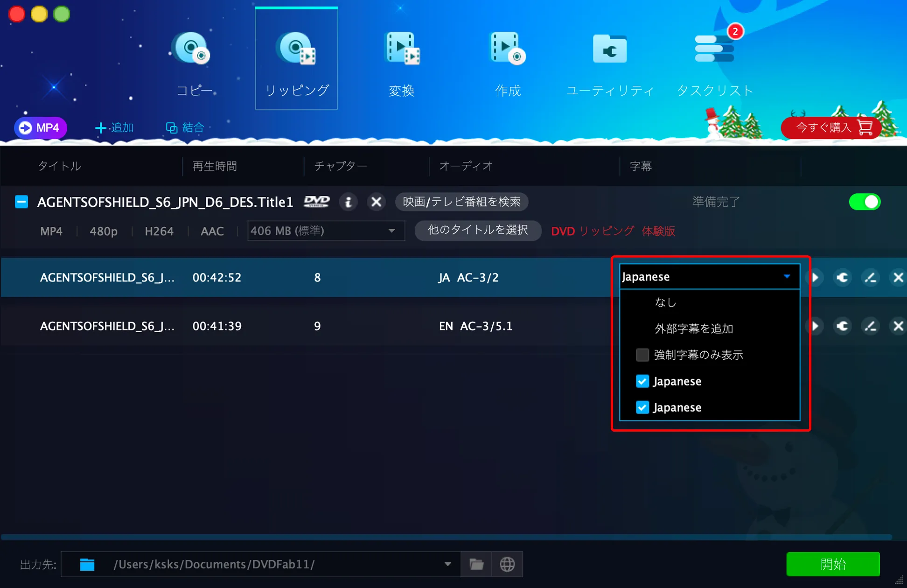
Task: Click chapter count 8 in first row
Action: click(x=317, y=278)
